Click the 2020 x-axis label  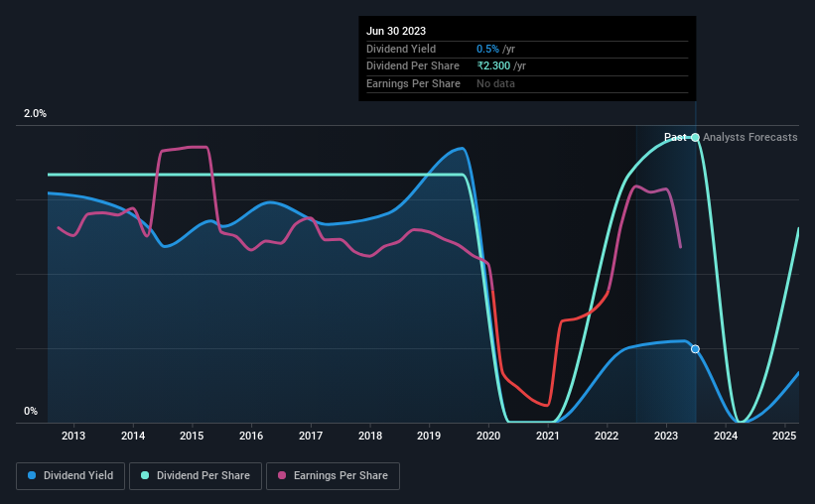(488, 436)
